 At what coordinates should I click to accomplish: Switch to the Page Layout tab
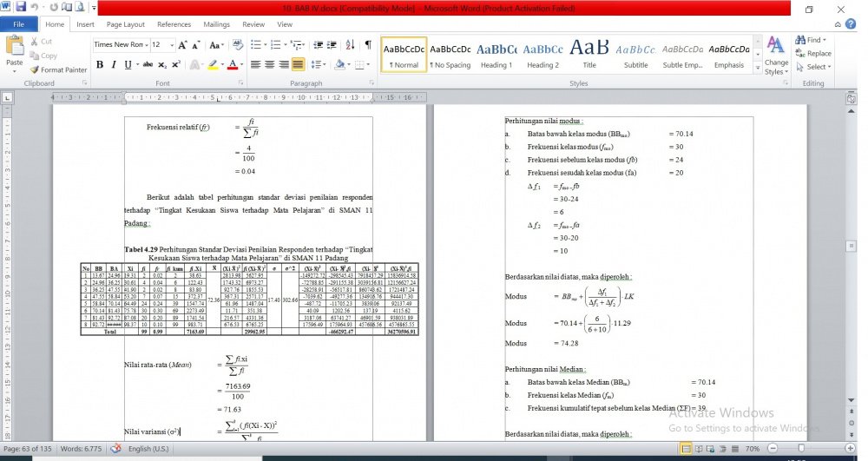point(126,24)
